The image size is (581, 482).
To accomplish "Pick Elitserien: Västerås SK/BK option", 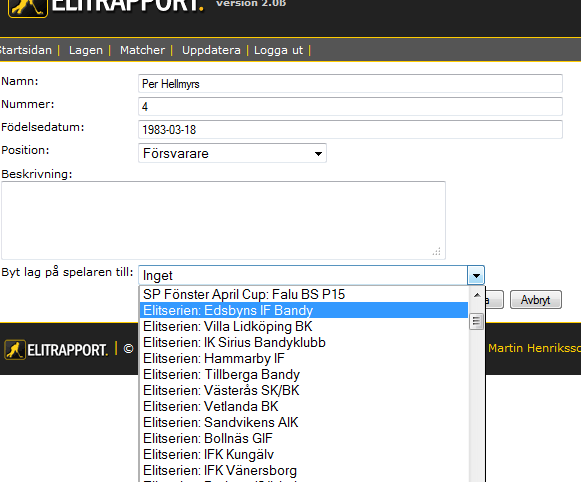I will pos(304,390).
